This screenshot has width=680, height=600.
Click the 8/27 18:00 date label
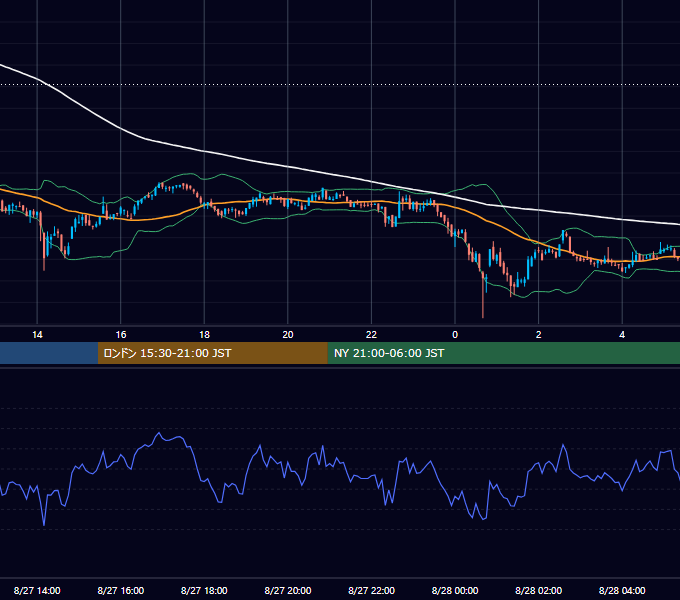coord(204,590)
